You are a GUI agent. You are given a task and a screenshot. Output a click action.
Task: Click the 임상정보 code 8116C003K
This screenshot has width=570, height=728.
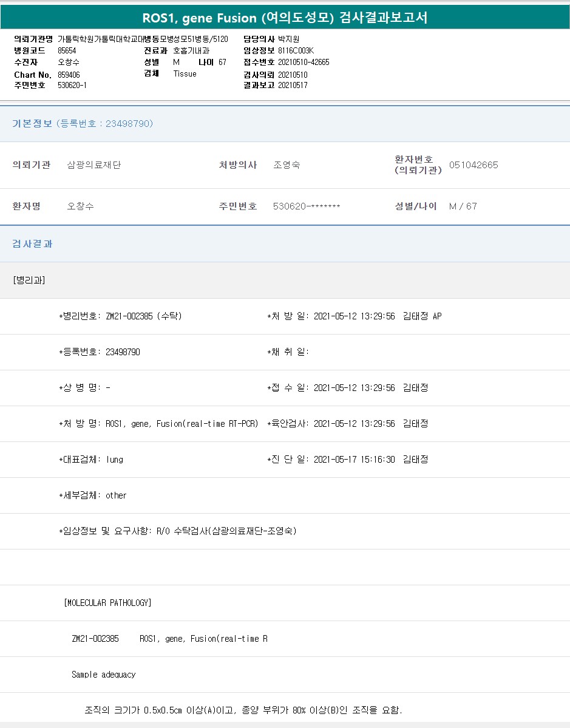pos(296,50)
